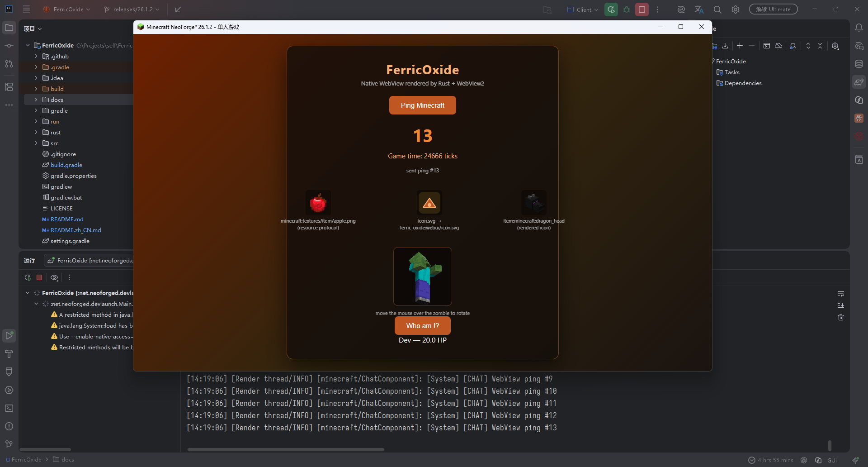Open the project view mode dropdown 项目
Image resolution: width=868 pixels, height=467 pixels.
pyautogui.click(x=33, y=29)
